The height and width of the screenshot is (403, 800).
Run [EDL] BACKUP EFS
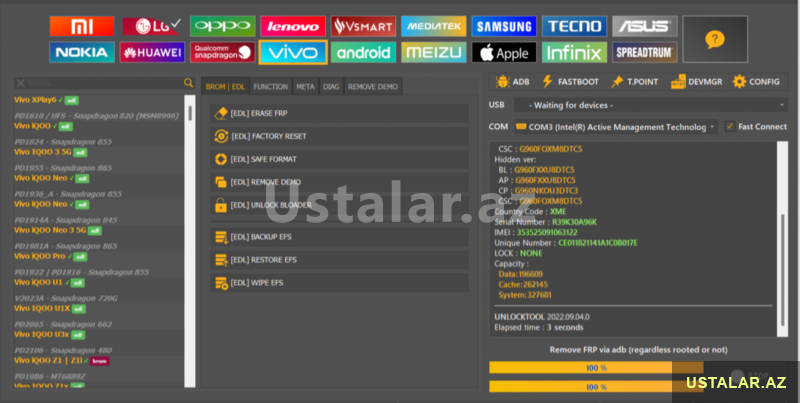tap(339, 237)
